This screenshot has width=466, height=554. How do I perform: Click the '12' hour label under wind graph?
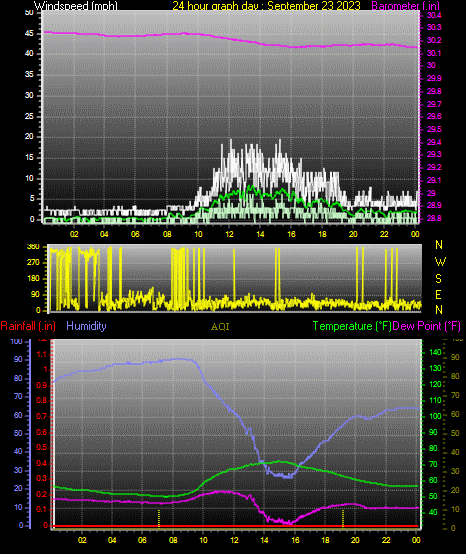point(229,234)
